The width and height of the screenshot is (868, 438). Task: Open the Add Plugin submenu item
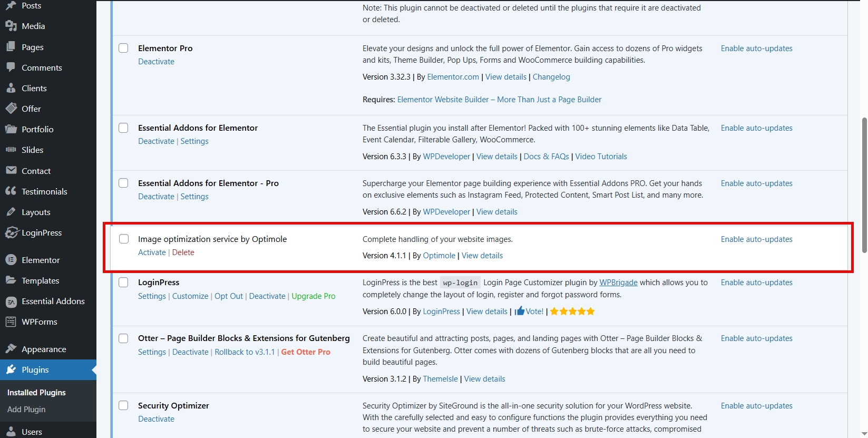tap(26, 410)
